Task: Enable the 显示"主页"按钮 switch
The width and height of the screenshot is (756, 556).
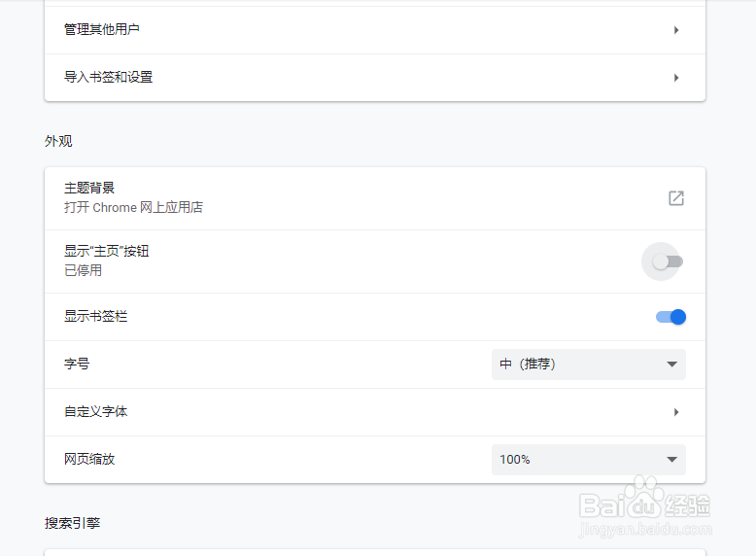Action: [x=668, y=261]
